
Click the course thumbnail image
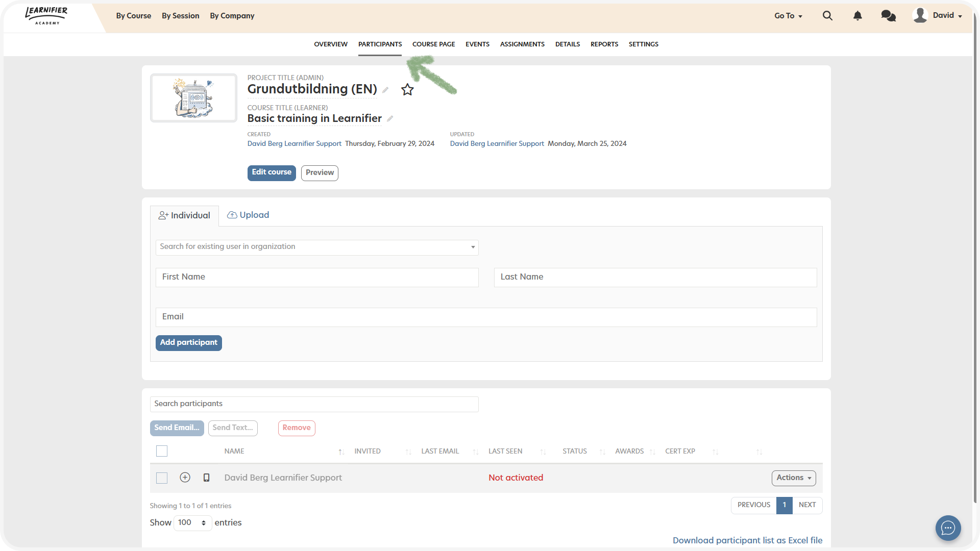coord(193,98)
